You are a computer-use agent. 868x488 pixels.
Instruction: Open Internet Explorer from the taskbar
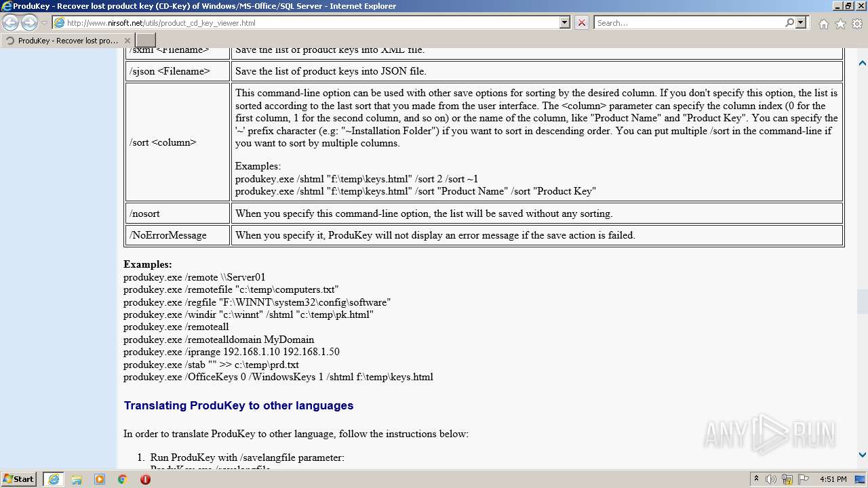pos(53,479)
